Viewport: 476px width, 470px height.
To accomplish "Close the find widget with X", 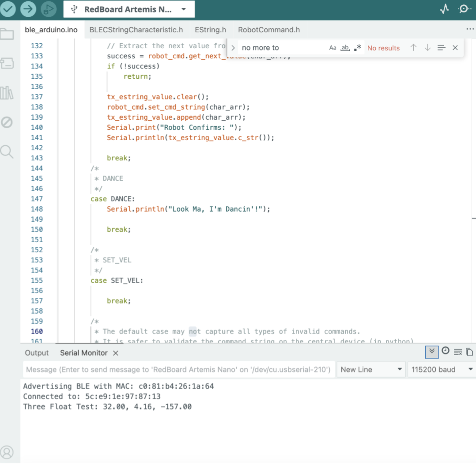I will (455, 48).
